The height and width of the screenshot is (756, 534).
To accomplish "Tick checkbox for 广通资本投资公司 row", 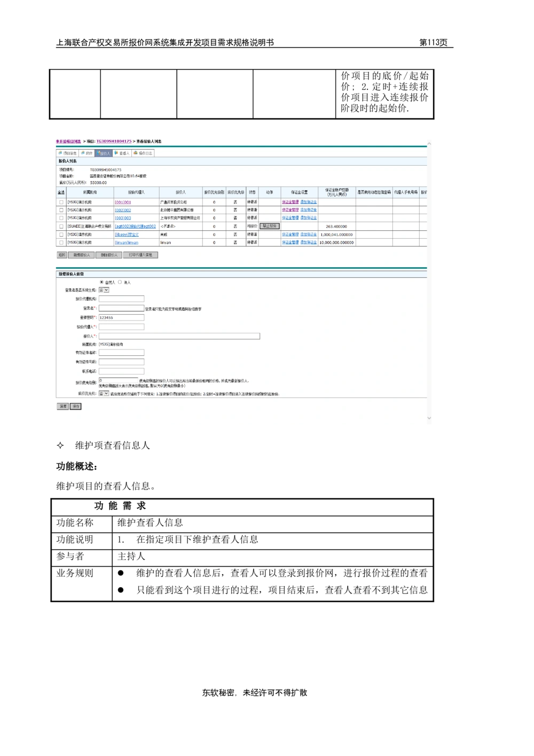I will (61, 202).
